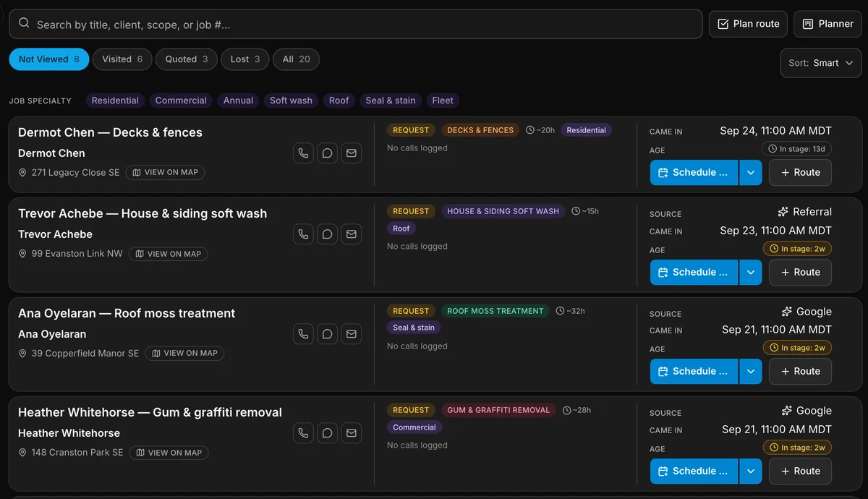
Task: Email Dermot Chen via envelope icon
Action: tap(352, 153)
